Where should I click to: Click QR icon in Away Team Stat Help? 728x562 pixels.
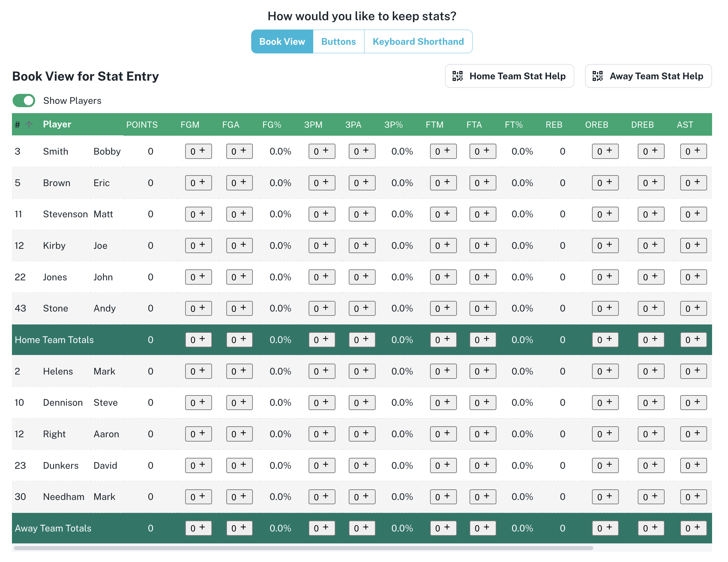coord(597,76)
